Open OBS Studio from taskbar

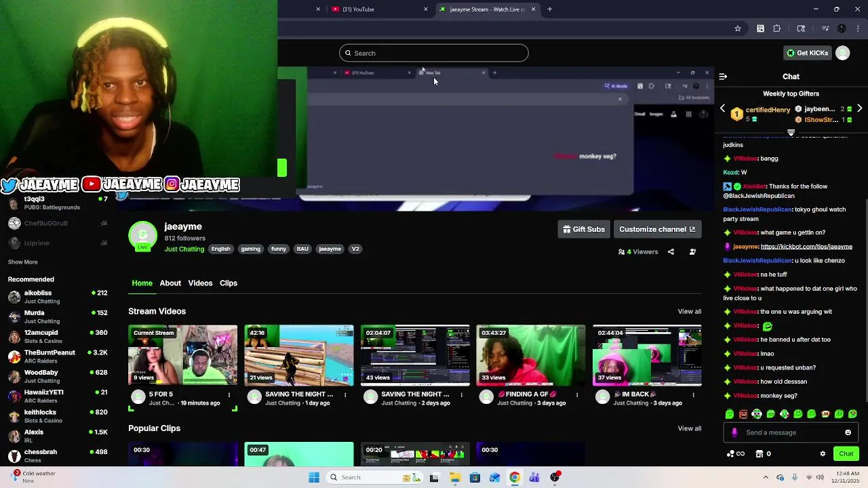click(x=555, y=477)
